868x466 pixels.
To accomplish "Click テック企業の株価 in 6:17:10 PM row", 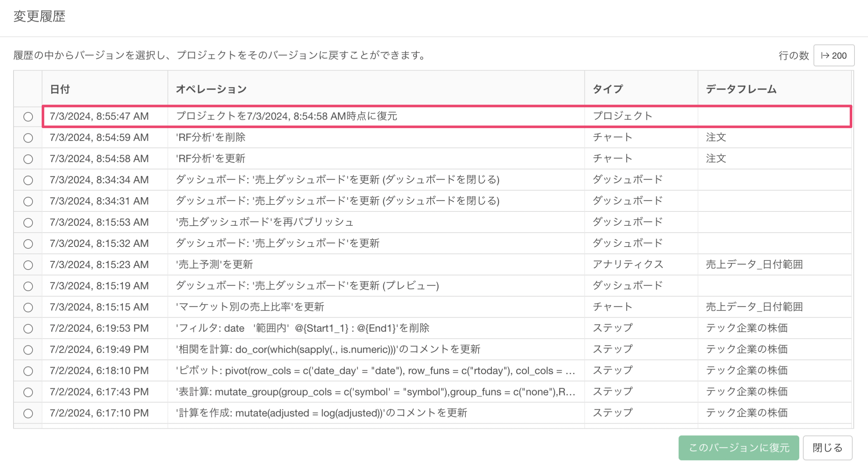I will (747, 413).
